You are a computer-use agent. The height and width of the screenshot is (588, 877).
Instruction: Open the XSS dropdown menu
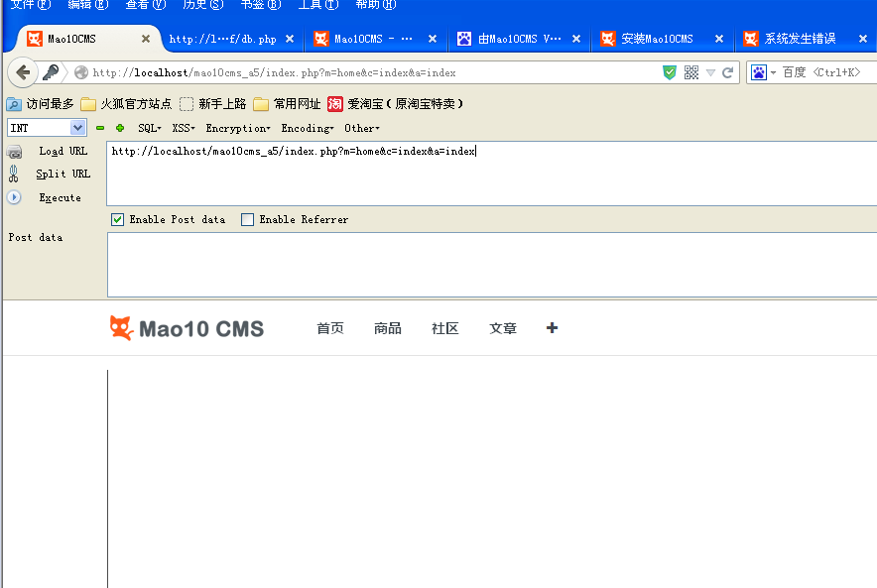(184, 128)
